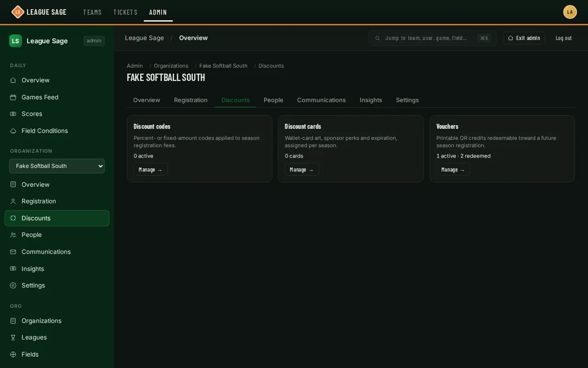588x368 pixels.
Task: Manage Vouchers
Action: [x=453, y=170]
